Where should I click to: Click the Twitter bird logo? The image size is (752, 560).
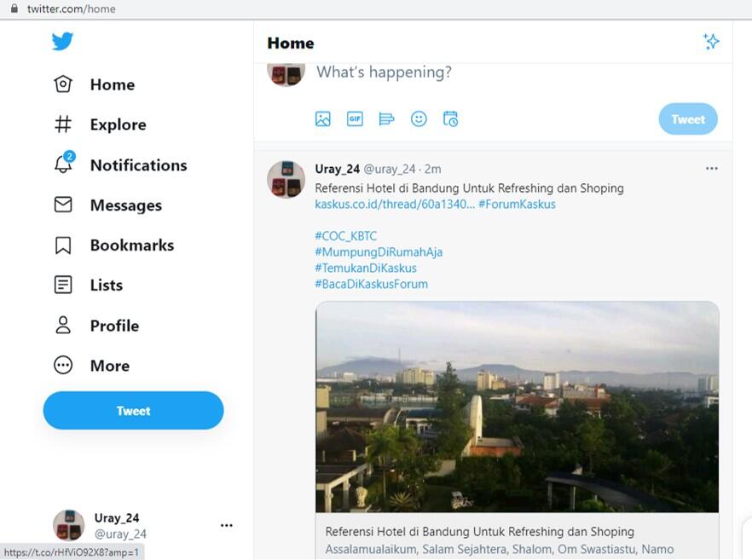(62, 41)
